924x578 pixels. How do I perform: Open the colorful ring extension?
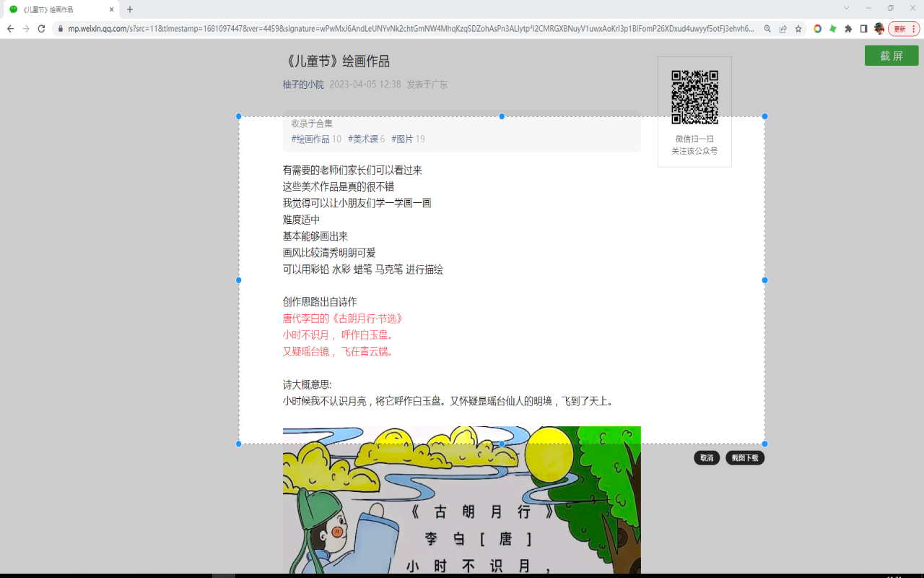[818, 29]
